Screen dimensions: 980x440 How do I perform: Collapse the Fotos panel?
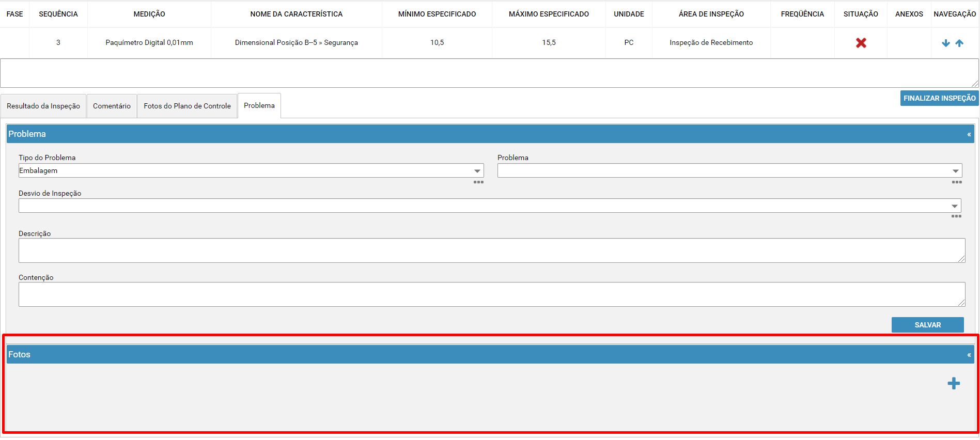click(969, 355)
